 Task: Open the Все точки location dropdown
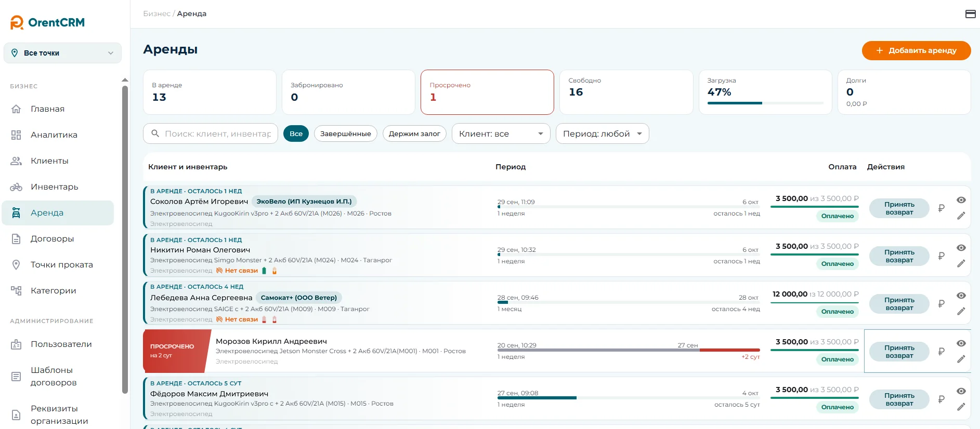(62, 53)
